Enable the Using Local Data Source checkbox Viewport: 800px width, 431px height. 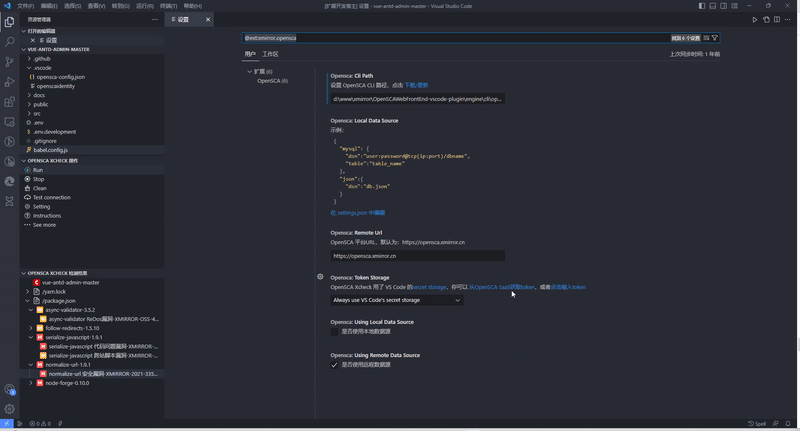coord(335,331)
